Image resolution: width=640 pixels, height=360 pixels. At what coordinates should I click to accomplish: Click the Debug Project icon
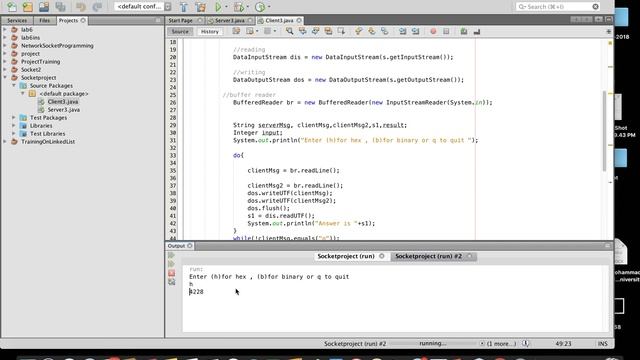point(238,7)
